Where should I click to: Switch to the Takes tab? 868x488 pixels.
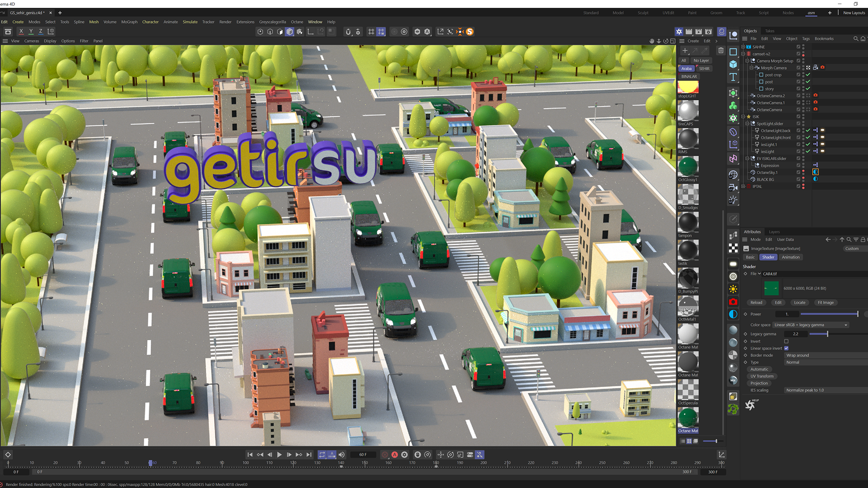(x=770, y=31)
